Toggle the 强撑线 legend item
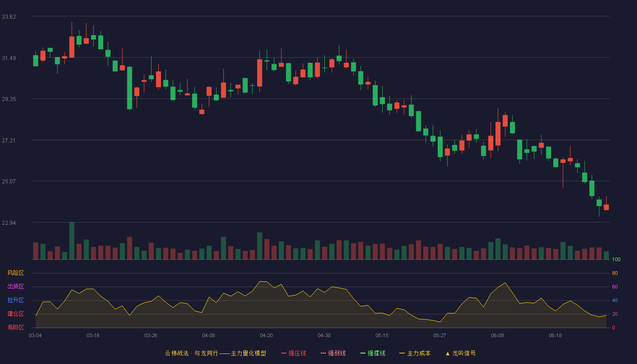This screenshot has height=364, width=637. (x=373, y=353)
